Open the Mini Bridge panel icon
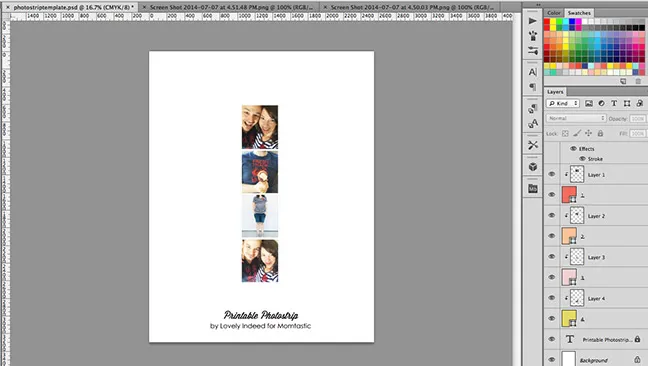648x366 pixels. pos(533,188)
